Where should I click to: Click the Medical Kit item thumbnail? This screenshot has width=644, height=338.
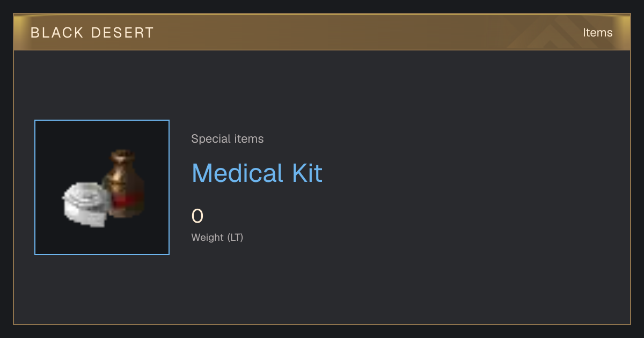point(102,187)
